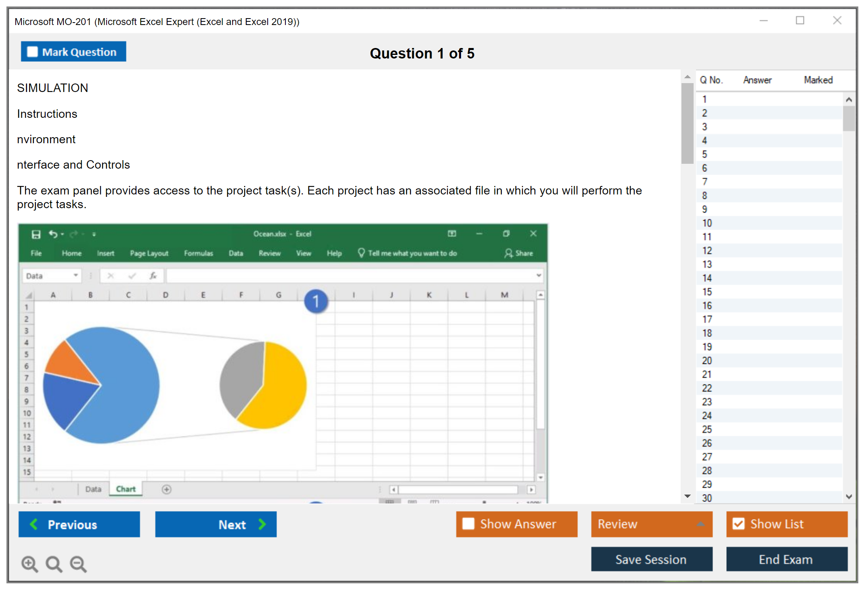Screen dimensions: 868x593
Task: Toggle the Mark Question checkbox
Action: (32, 52)
